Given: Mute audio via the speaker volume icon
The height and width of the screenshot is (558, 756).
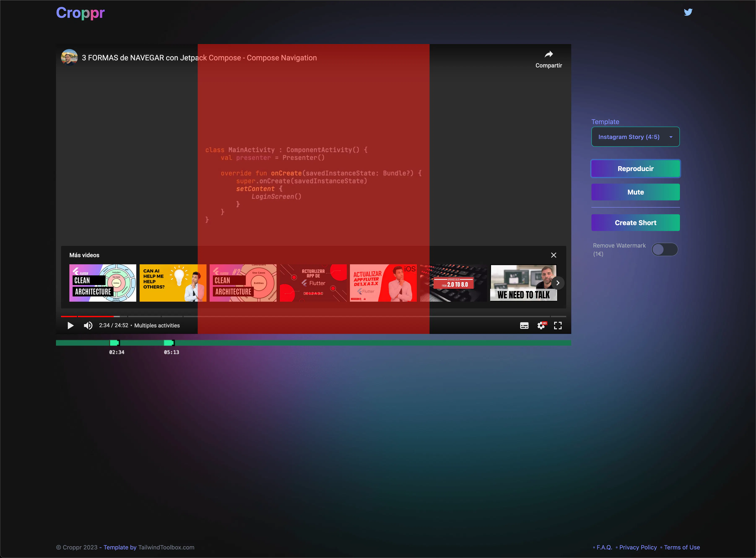Looking at the screenshot, I should (x=88, y=325).
